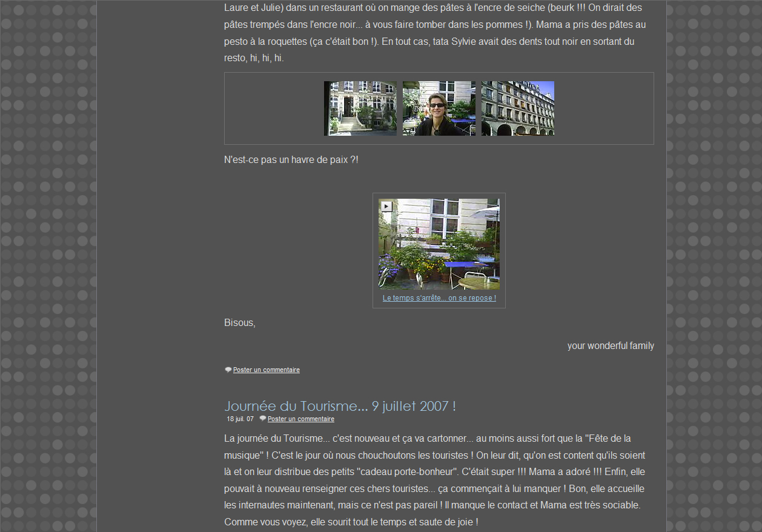
Task: Click the dotted background left of the page
Action: tap(48, 267)
